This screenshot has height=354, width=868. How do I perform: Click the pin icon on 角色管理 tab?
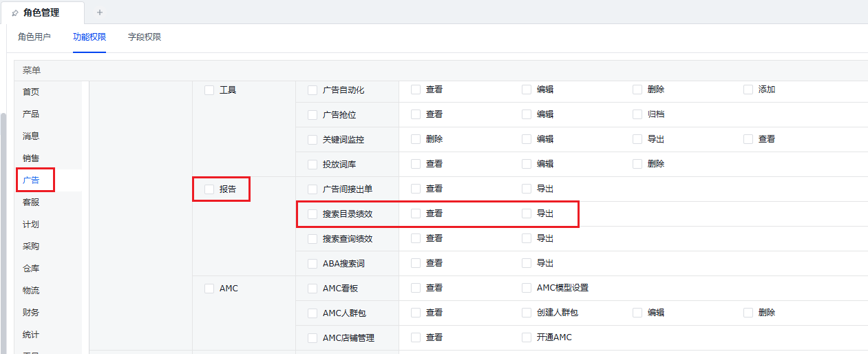point(15,13)
